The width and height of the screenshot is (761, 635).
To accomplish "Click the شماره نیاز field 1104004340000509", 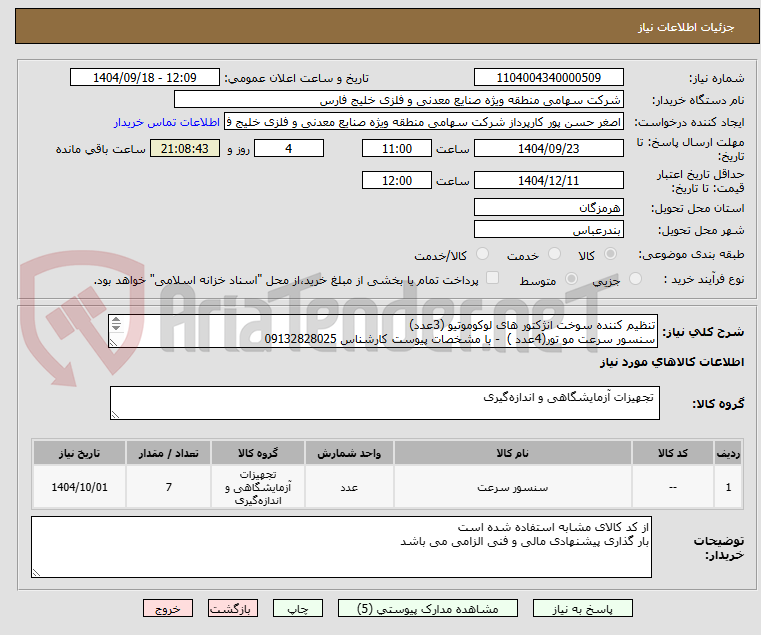I will tap(548, 78).
